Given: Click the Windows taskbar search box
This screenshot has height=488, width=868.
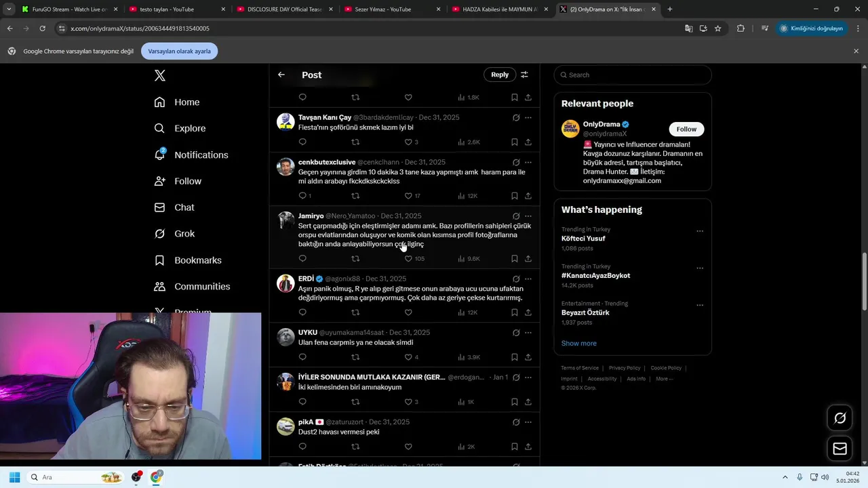Looking at the screenshot, I should click(75, 477).
